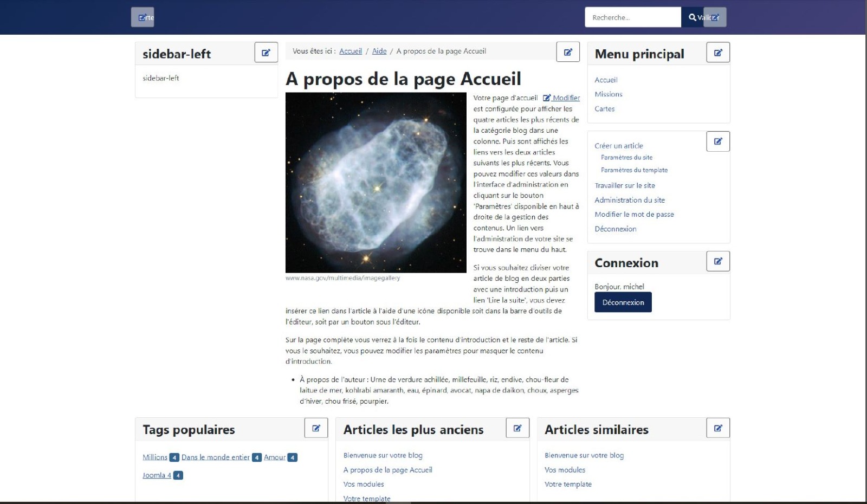The image size is (867, 504).
Task: Select Créer un article menu item
Action: 619,146
